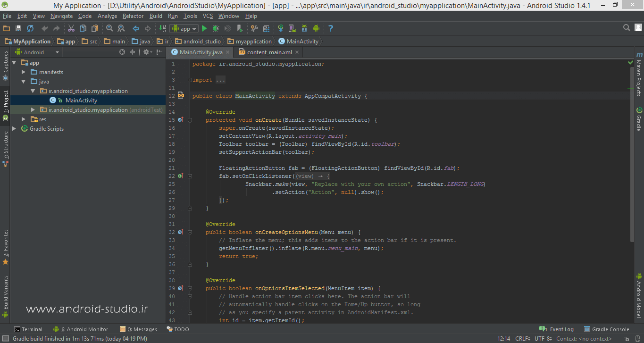
Task: Toggle the 1: Project tool window
Action: (5, 105)
